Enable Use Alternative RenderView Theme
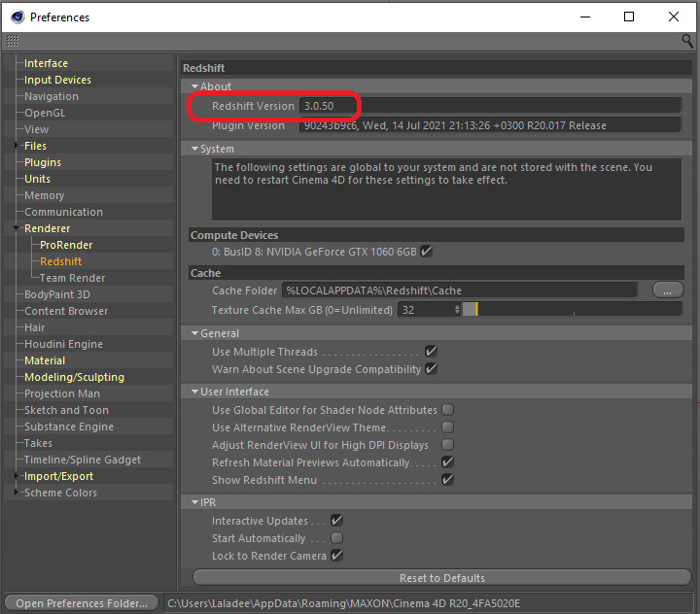The height and width of the screenshot is (614, 700). (x=447, y=427)
